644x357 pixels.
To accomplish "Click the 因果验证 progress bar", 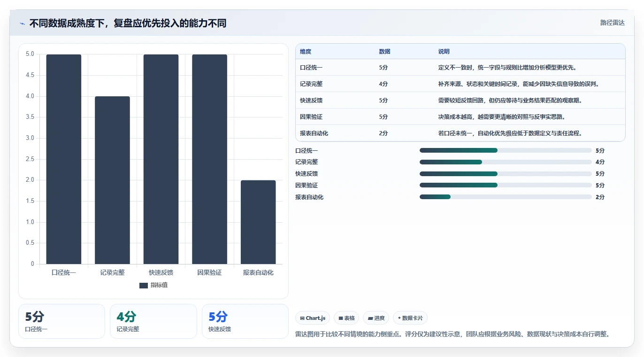I will (506, 185).
